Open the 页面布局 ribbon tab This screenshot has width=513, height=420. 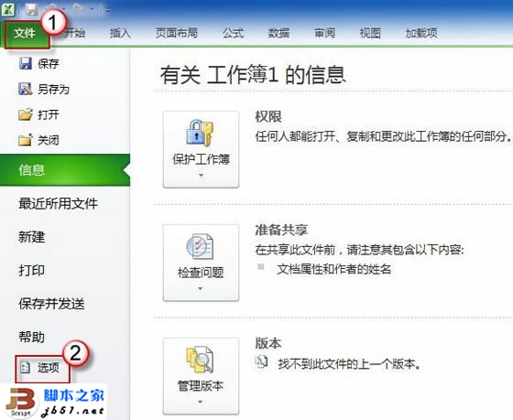point(176,33)
